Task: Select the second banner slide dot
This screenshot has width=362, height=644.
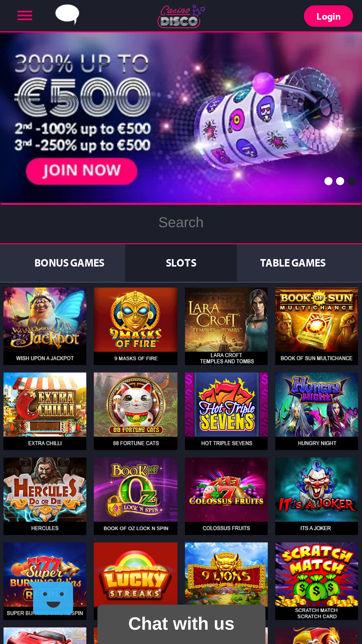Action: 340,181
